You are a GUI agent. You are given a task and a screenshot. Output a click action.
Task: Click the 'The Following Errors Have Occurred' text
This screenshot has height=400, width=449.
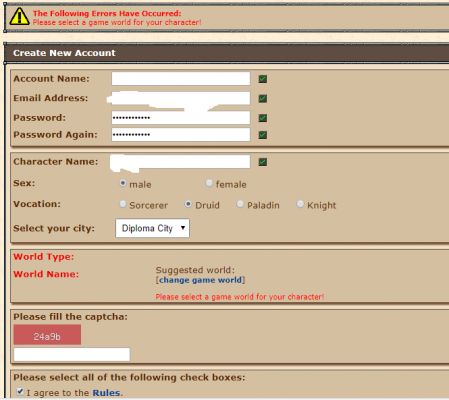(x=107, y=13)
